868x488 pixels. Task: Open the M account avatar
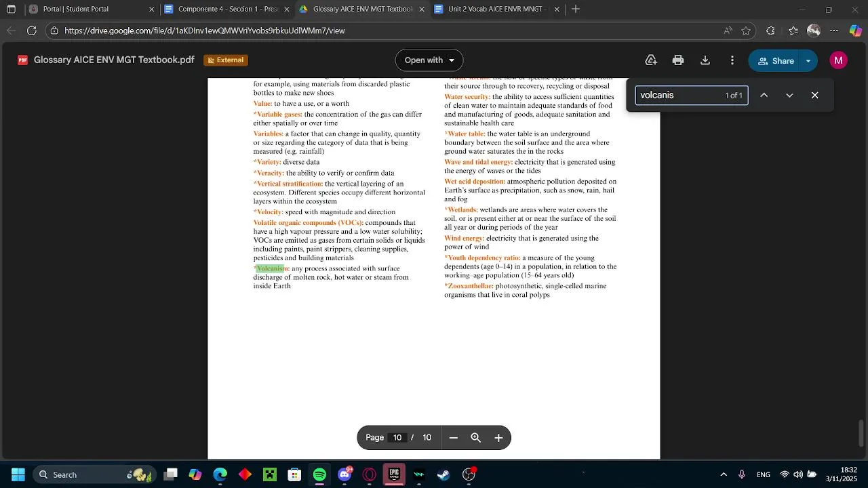pos(839,60)
